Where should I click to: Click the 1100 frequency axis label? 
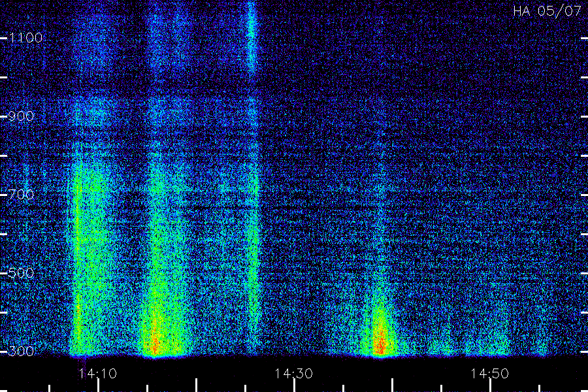[25, 37]
